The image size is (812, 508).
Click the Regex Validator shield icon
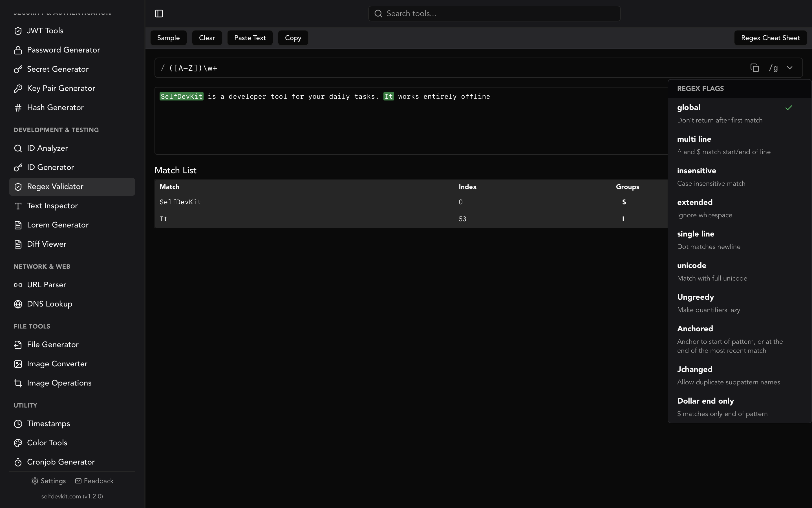click(x=18, y=187)
